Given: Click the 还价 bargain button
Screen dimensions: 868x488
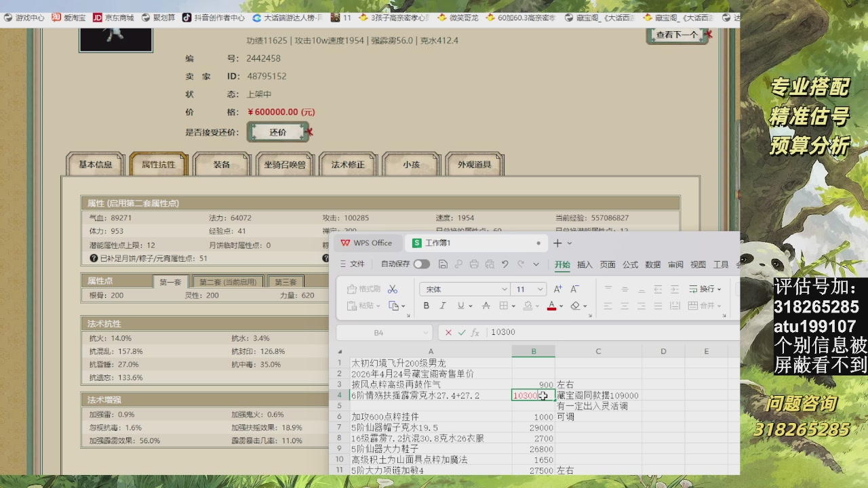Looking at the screenshot, I should click(279, 131).
